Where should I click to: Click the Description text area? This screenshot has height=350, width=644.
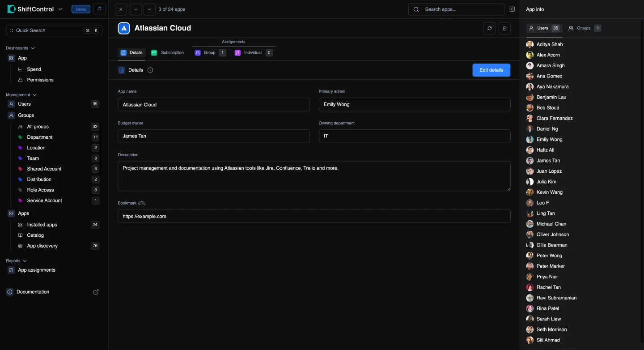pyautogui.click(x=314, y=176)
